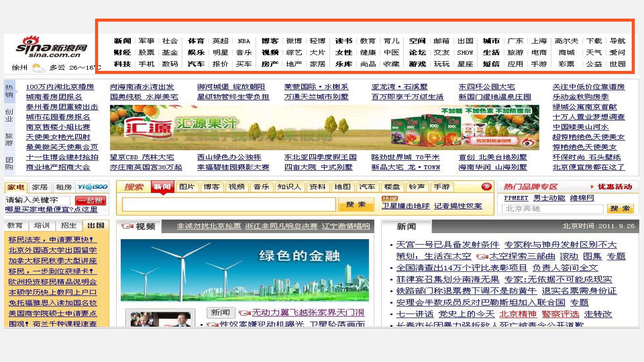Click the yellow 搜索 button in center search

(x=356, y=204)
